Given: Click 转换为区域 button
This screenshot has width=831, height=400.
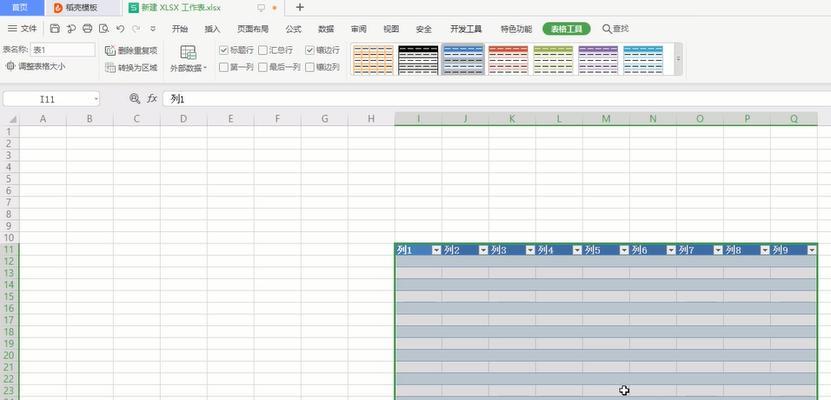Looking at the screenshot, I should (131, 68).
